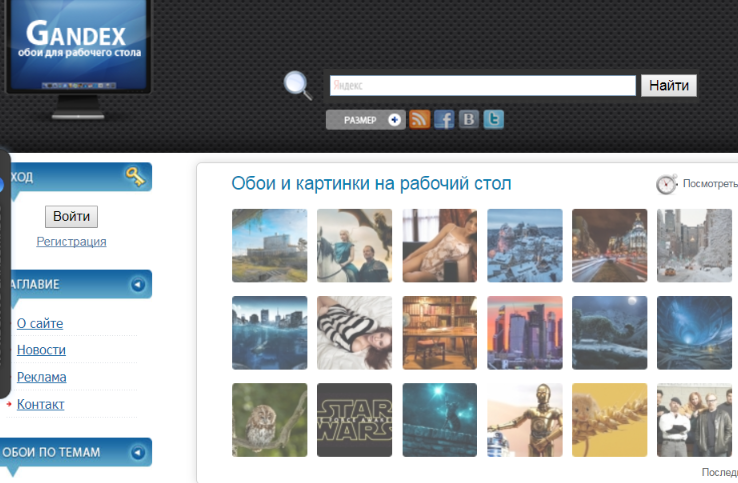The width and height of the screenshot is (738, 483).
Task: Expand the РАЗМЕР size selector
Action: point(366,120)
